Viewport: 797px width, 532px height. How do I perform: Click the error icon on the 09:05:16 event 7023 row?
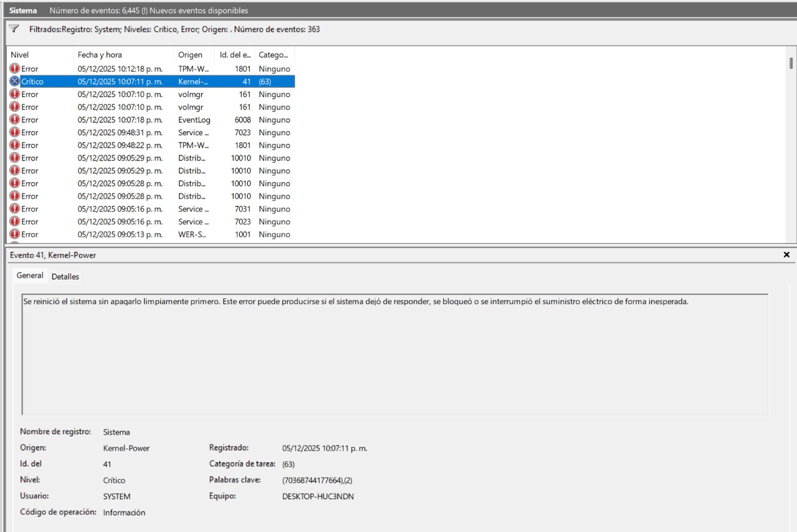[x=15, y=222]
